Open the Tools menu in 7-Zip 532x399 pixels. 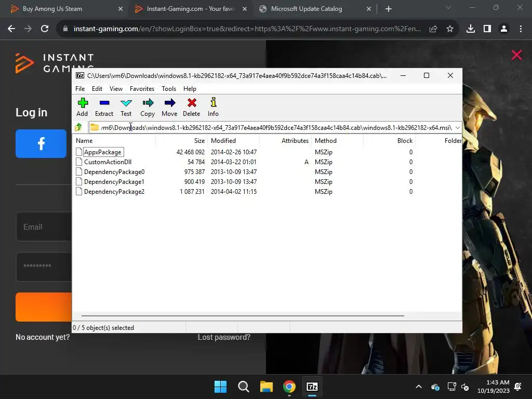169,88
